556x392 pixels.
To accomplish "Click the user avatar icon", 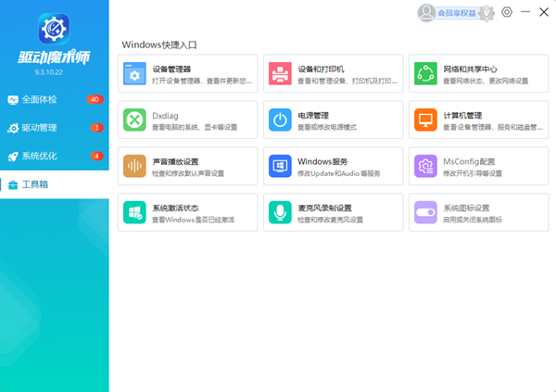I will tap(426, 13).
